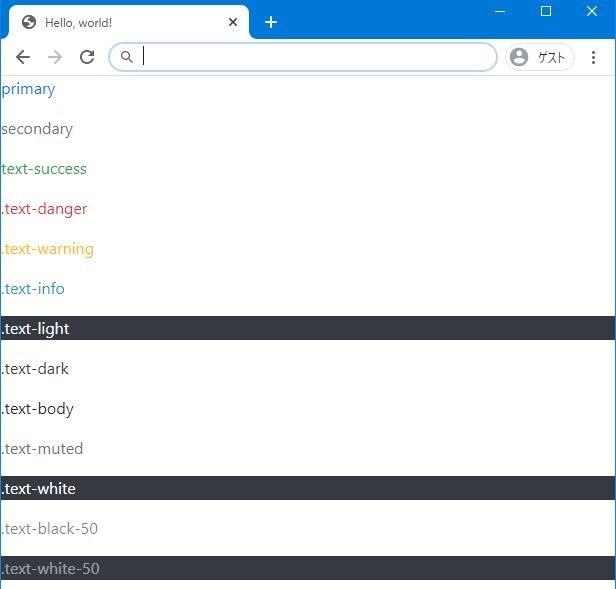The image size is (616, 589).
Task: Click the red '.text-danger' line
Action: coord(44,209)
